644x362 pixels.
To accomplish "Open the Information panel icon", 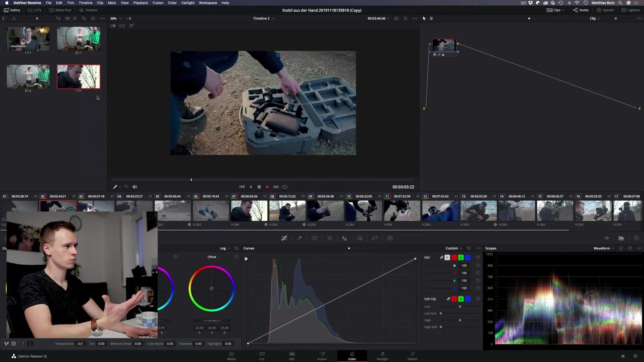I will pos(636,238).
